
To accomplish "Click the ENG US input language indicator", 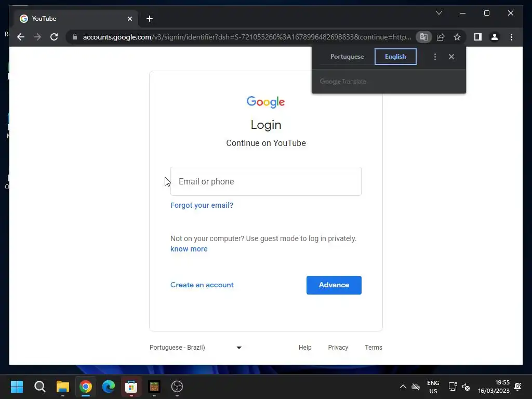I will (x=433, y=387).
